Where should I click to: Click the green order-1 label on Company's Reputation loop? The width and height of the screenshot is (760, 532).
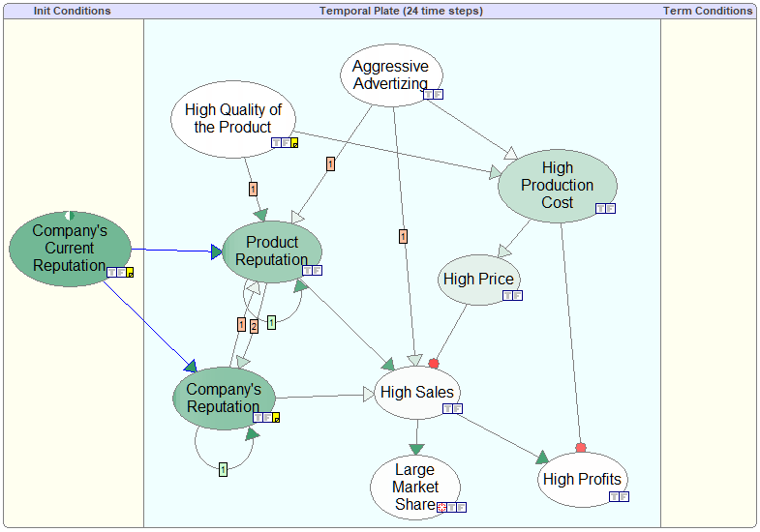(223, 469)
